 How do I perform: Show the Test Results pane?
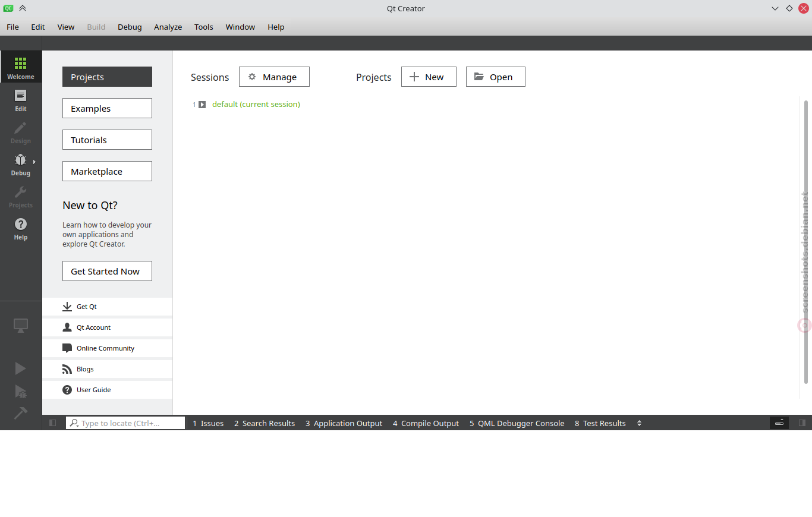pyautogui.click(x=600, y=423)
